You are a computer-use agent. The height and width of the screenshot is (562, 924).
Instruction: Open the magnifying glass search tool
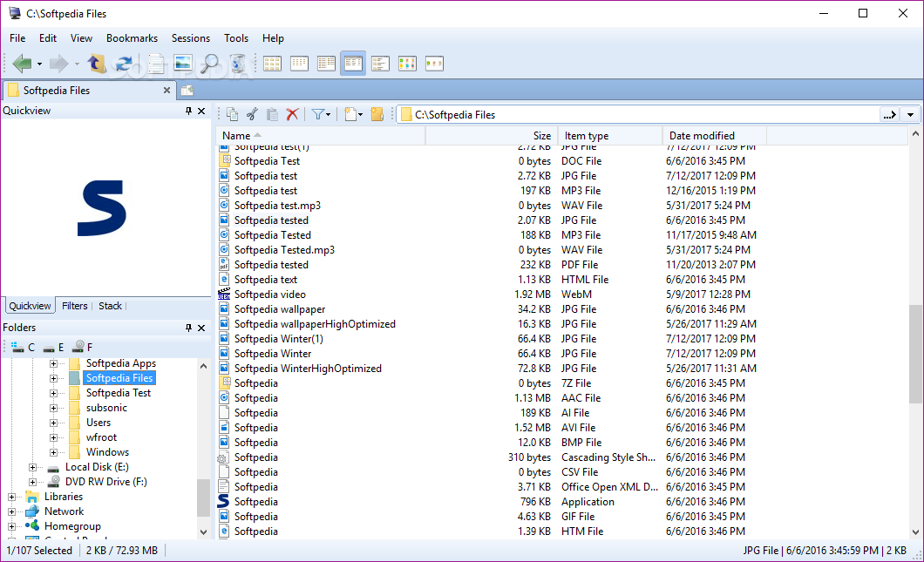(x=210, y=63)
